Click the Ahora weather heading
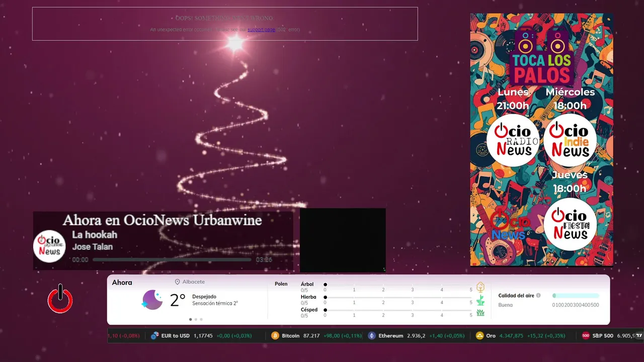644x362 pixels. (x=122, y=283)
